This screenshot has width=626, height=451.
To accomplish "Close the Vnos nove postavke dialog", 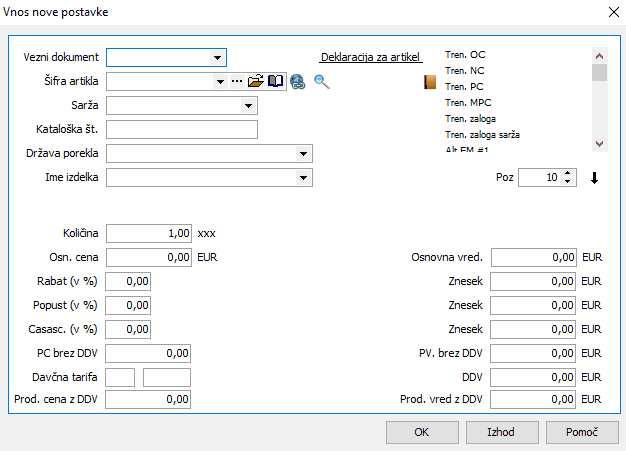I will pyautogui.click(x=614, y=12).
